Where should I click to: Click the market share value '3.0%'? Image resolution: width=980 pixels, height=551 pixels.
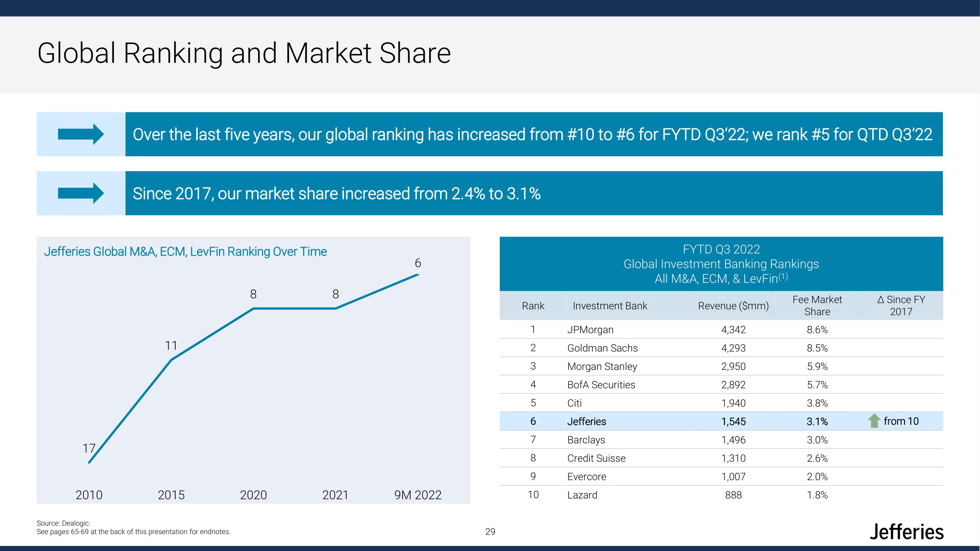(817, 440)
